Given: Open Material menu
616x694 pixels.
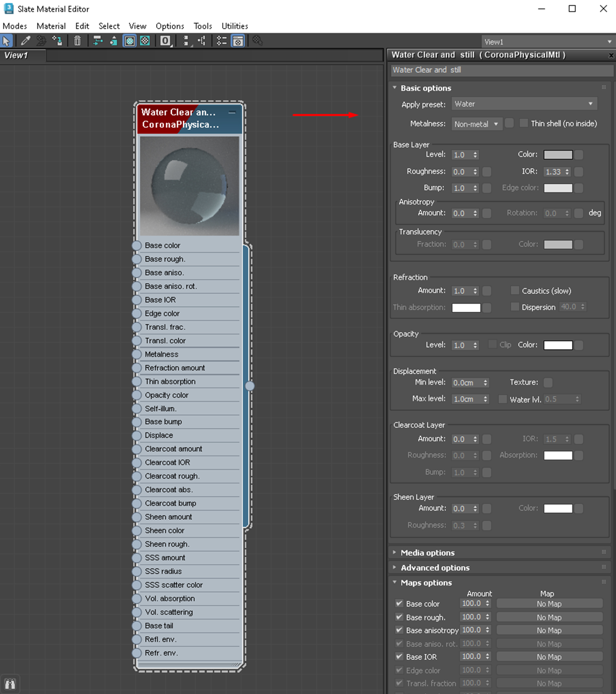Looking at the screenshot, I should 51,26.
